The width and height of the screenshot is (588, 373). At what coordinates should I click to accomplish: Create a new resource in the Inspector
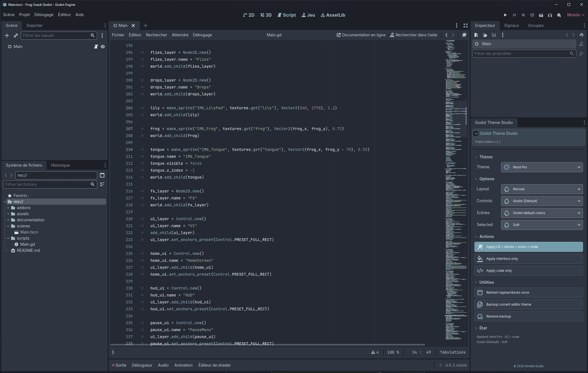click(x=476, y=35)
